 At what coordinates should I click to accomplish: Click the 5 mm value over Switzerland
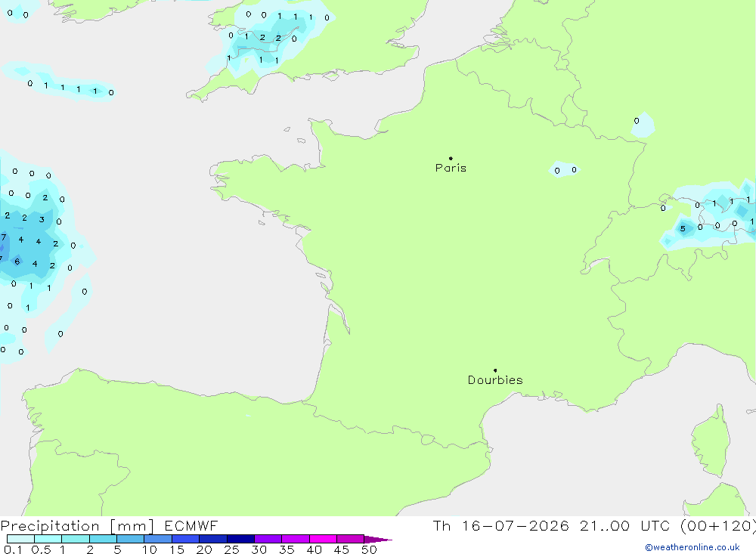pyautogui.click(x=683, y=228)
